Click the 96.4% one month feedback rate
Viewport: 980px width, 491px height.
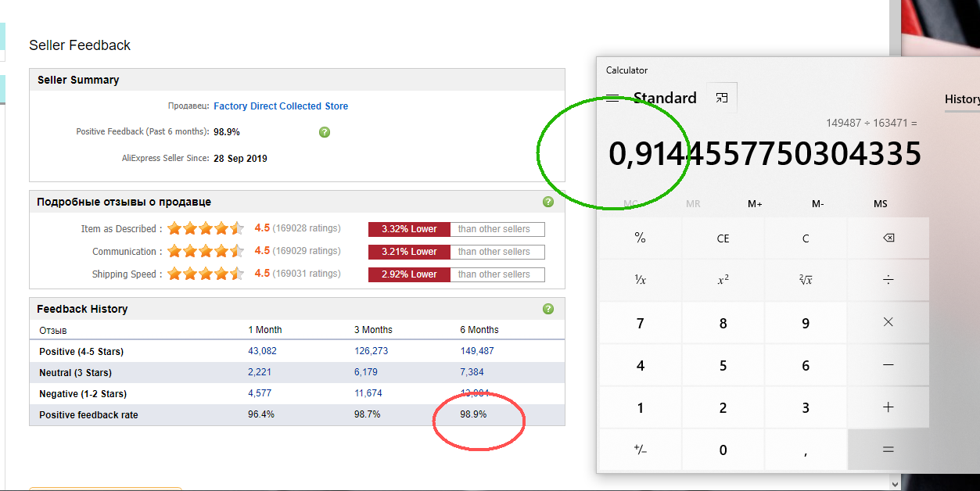click(261, 414)
